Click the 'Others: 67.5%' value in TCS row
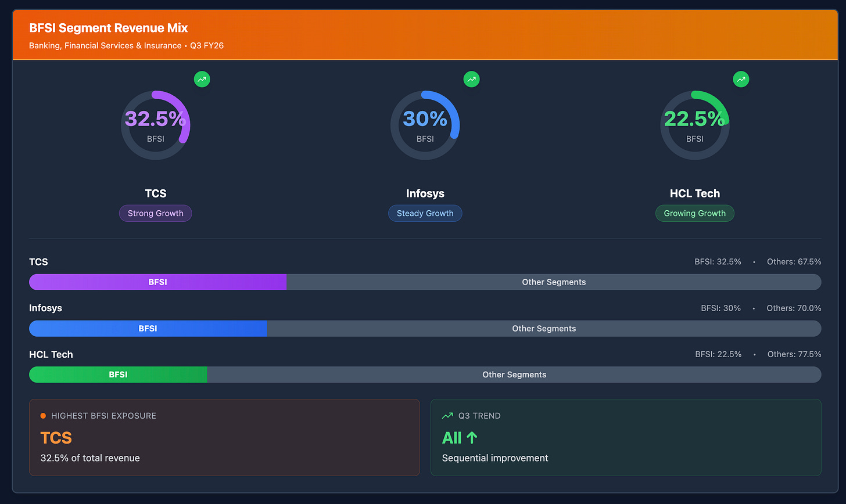The width and height of the screenshot is (846, 504). tap(794, 262)
